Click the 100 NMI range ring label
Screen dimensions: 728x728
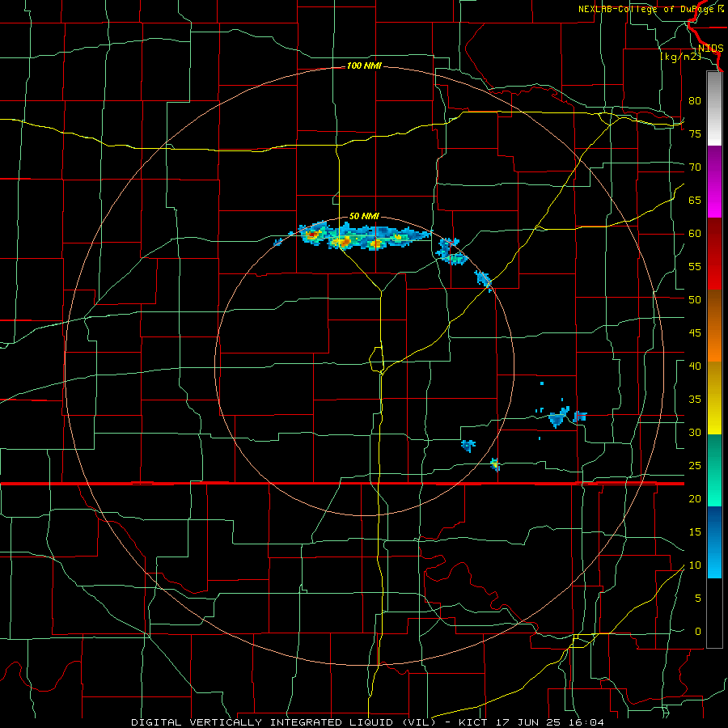[364, 66]
